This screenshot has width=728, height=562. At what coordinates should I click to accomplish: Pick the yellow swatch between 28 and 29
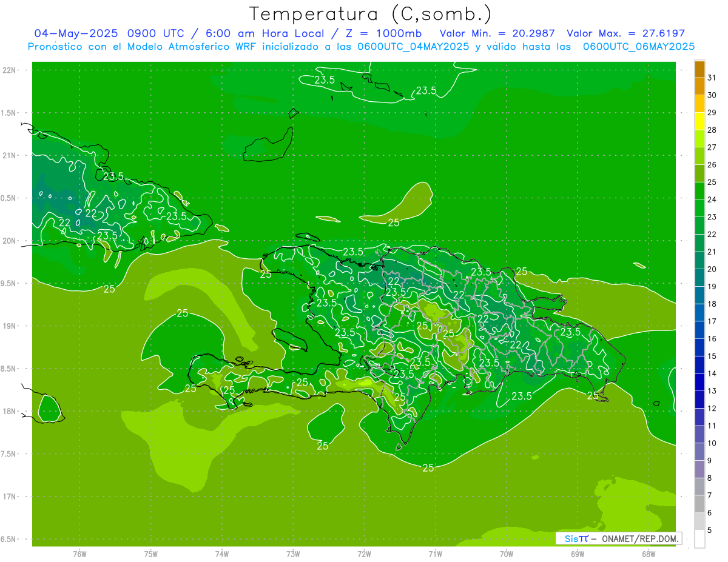click(x=699, y=121)
